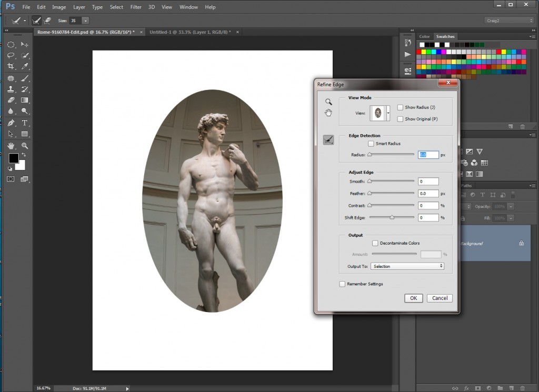Pick the red swatch in Swatches
Image resolution: width=539 pixels, height=392 pixels.
[x=418, y=52]
